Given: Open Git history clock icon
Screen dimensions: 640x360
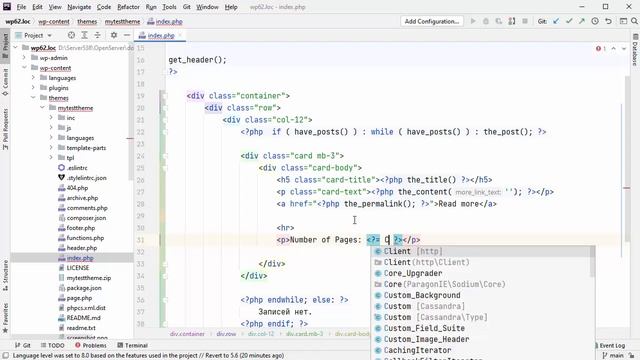Looking at the screenshot, I should pos(595,21).
